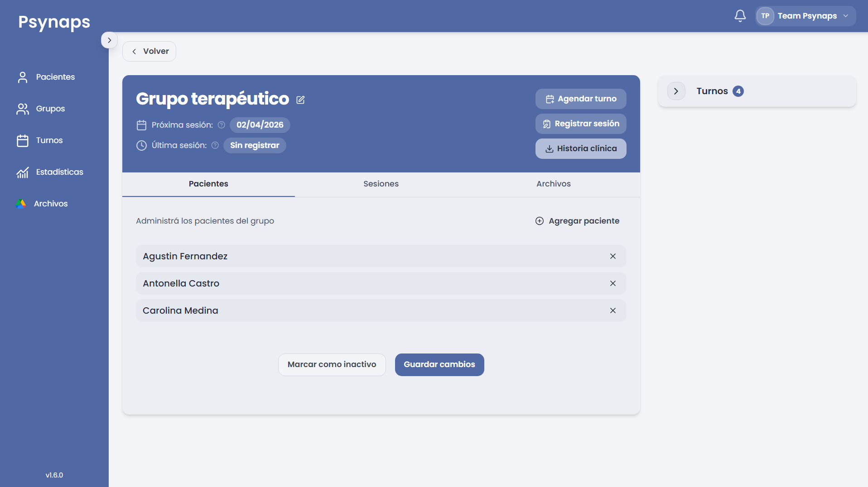Download Historia clínica
This screenshot has width=868, height=487.
[581, 148]
